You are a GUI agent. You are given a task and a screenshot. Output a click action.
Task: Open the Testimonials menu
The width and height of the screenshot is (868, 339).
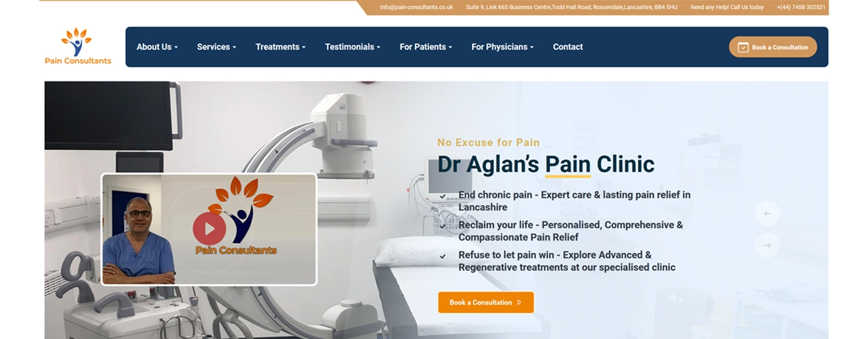tap(352, 47)
